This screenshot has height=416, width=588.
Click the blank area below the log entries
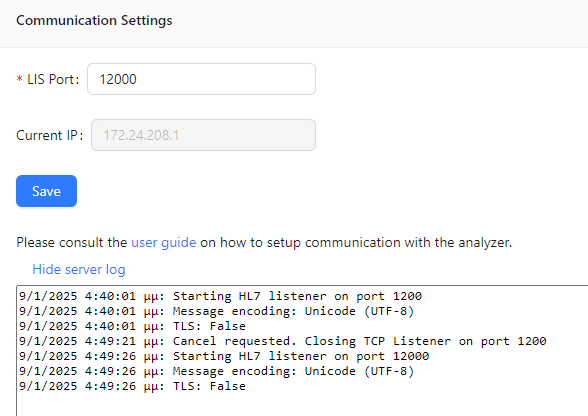coord(300,404)
